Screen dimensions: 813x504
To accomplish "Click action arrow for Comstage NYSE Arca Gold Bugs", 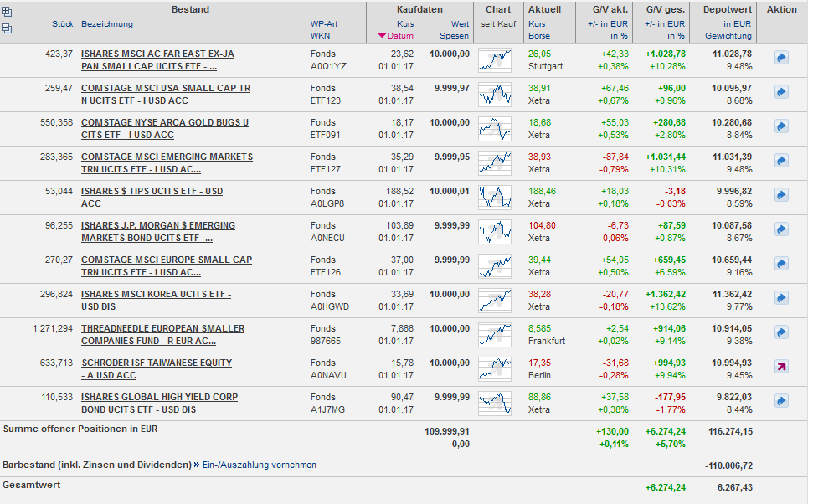I will (x=781, y=126).
